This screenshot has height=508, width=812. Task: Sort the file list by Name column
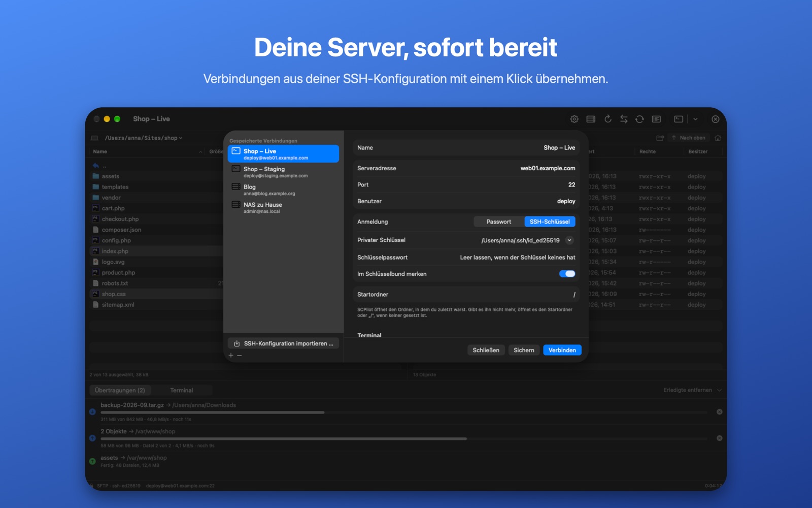coord(147,151)
